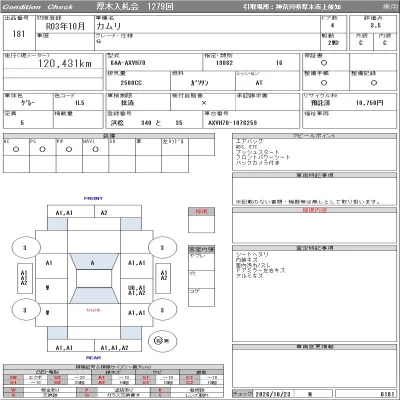The height and width of the screenshot is (400, 400).
Task: Select inspection status '抹消'
Action: coord(127,103)
